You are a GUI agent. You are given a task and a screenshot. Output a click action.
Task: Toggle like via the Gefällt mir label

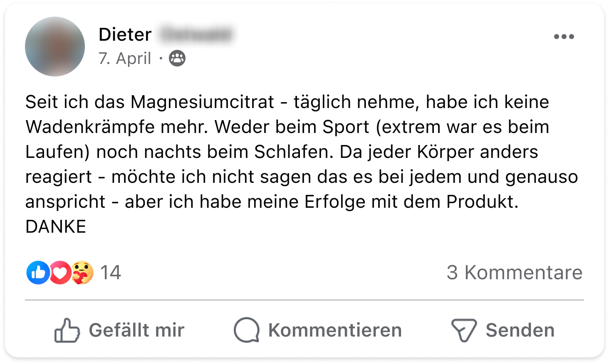[x=136, y=330]
